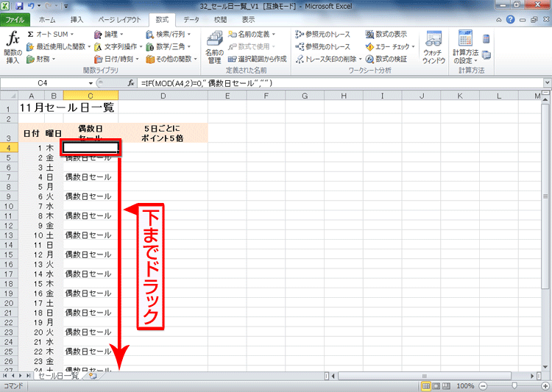Adjust the zoom slider handle
This screenshot has width=552, height=392.
(514, 386)
